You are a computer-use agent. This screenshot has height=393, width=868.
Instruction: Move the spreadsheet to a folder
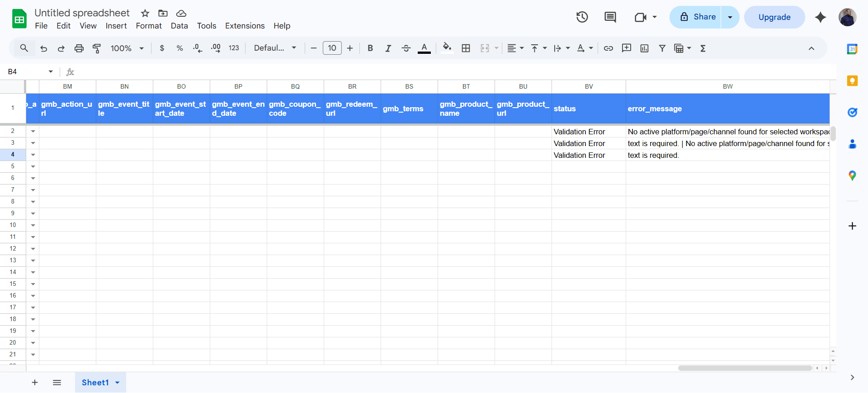[x=163, y=13]
